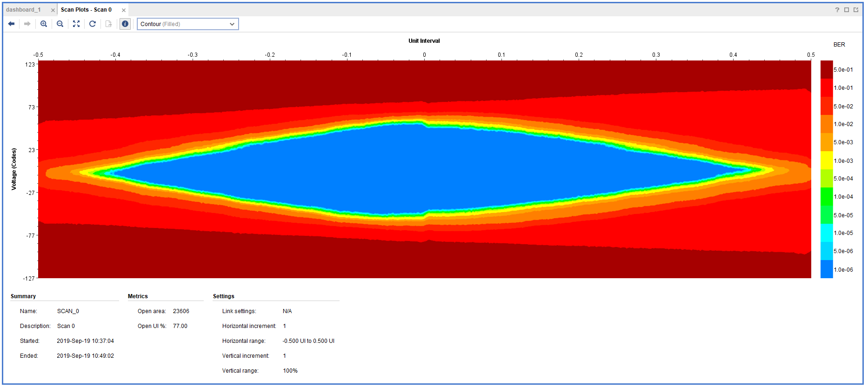868x388 pixels.
Task: Click the BER legend title
Action: (x=839, y=45)
